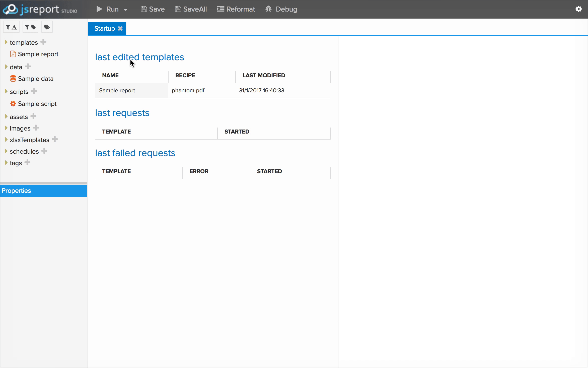Collapse the templates tree section

6,42
